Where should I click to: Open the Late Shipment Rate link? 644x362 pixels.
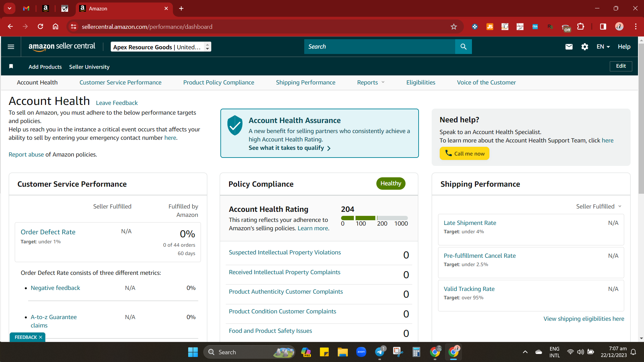470,223
